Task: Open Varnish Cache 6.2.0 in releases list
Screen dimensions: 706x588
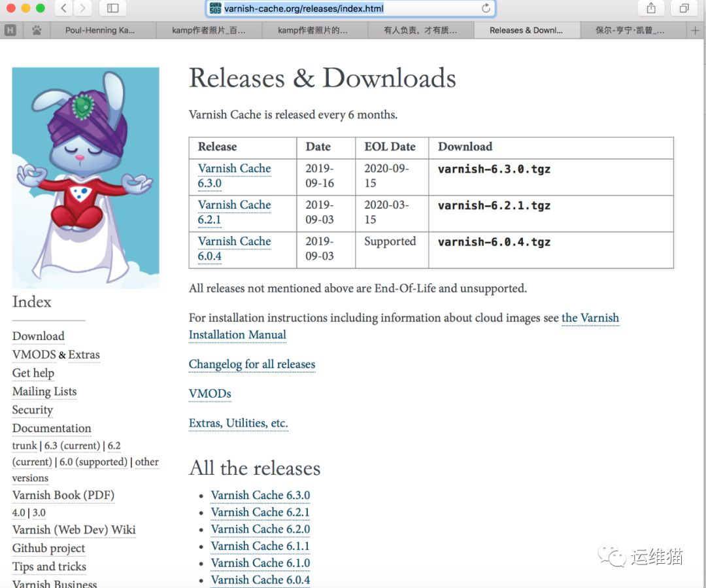Action: tap(260, 529)
